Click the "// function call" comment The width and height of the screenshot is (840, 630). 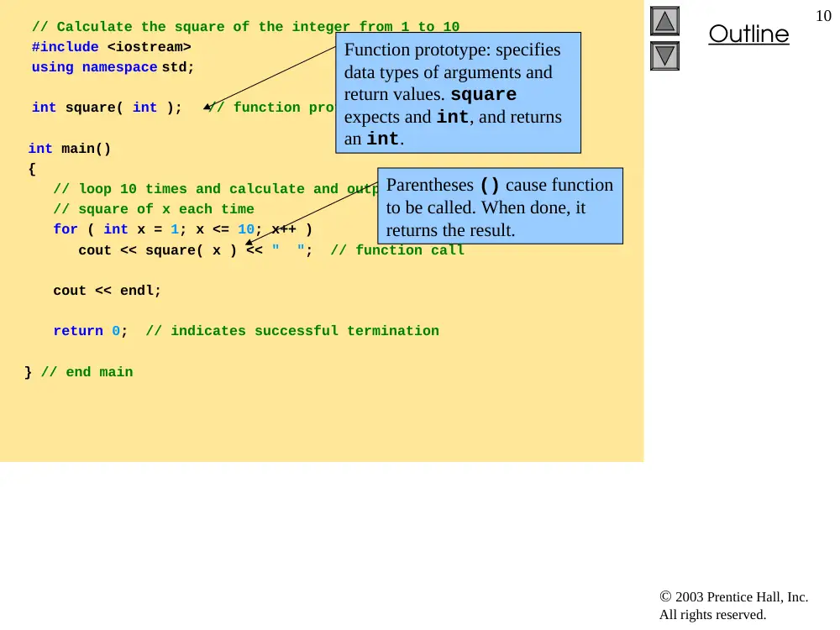[397, 250]
